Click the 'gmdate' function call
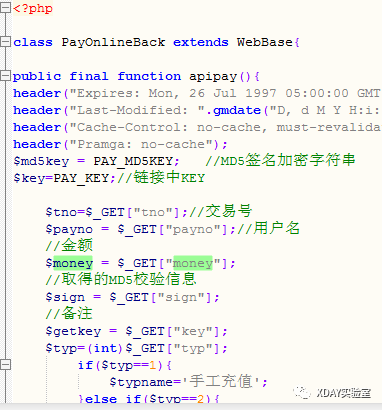Screen dimensions: 382x410 (x=237, y=111)
